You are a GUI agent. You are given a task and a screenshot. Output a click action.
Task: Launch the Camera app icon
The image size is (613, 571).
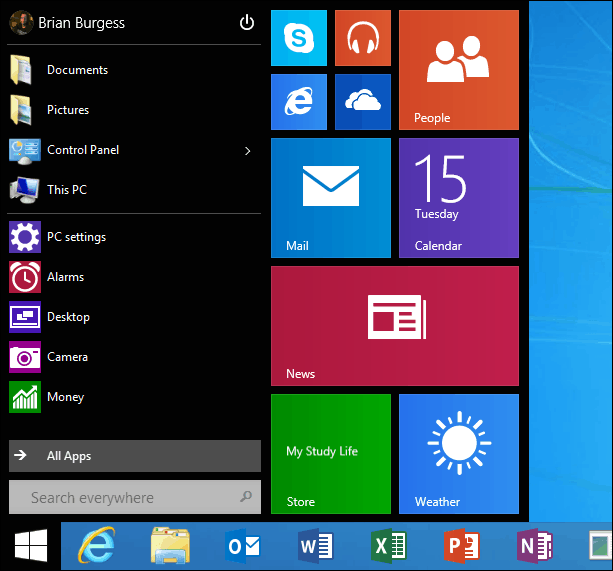(25, 357)
